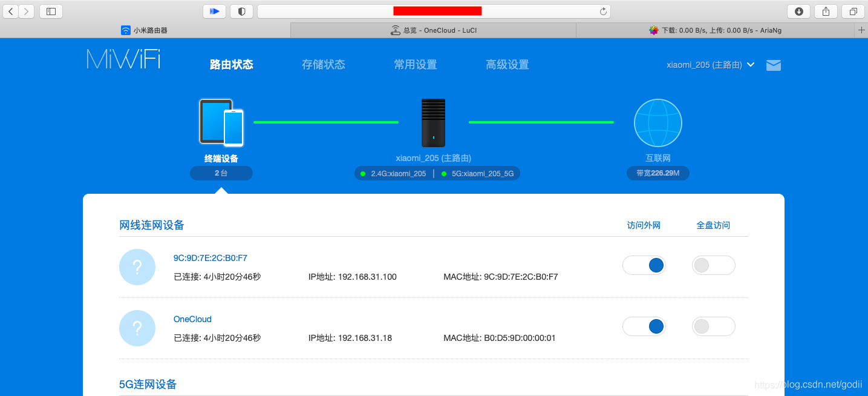The width and height of the screenshot is (868, 396).
Task: Click the 5G连网设备 section heading
Action: 148,384
